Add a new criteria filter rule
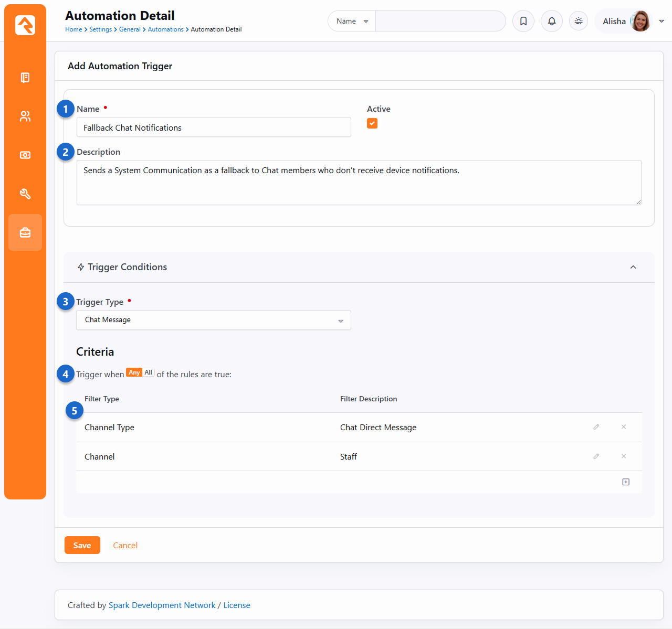Viewport: 672px width, 629px height. [626, 482]
